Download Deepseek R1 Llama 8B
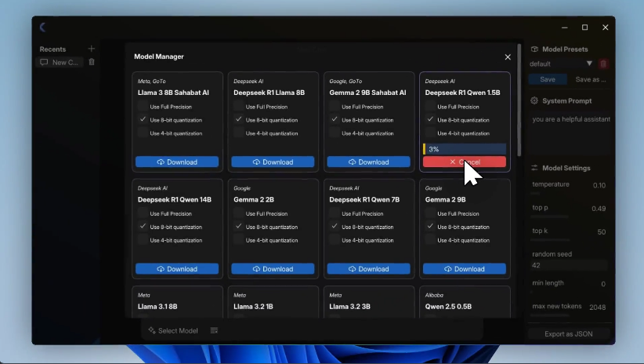This screenshot has width=644, height=364. click(273, 162)
